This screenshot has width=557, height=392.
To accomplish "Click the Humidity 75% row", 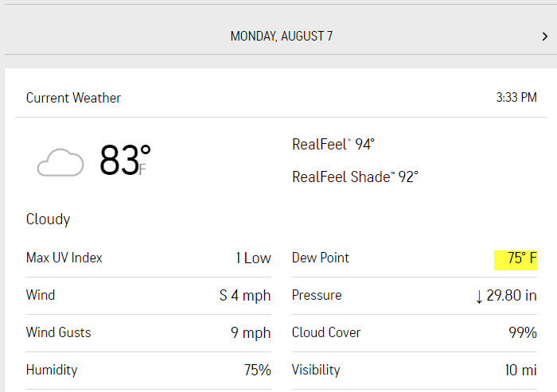I will (x=149, y=370).
